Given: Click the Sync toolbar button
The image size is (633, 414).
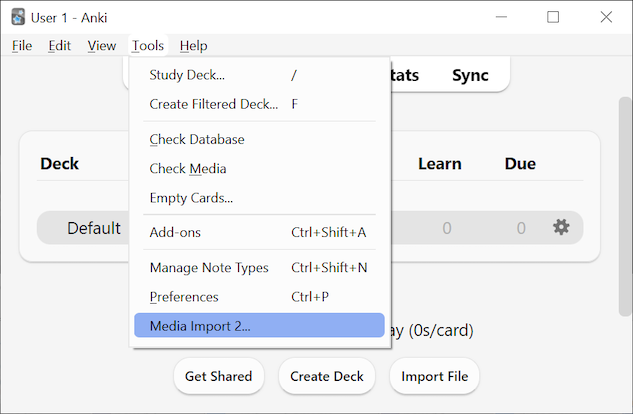Looking at the screenshot, I should pos(470,75).
